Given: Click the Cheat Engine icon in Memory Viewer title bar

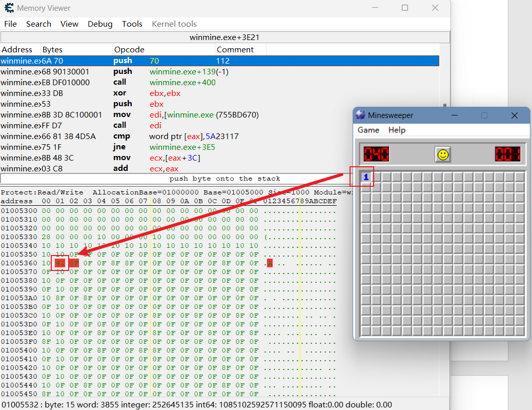Looking at the screenshot, I should (9, 8).
